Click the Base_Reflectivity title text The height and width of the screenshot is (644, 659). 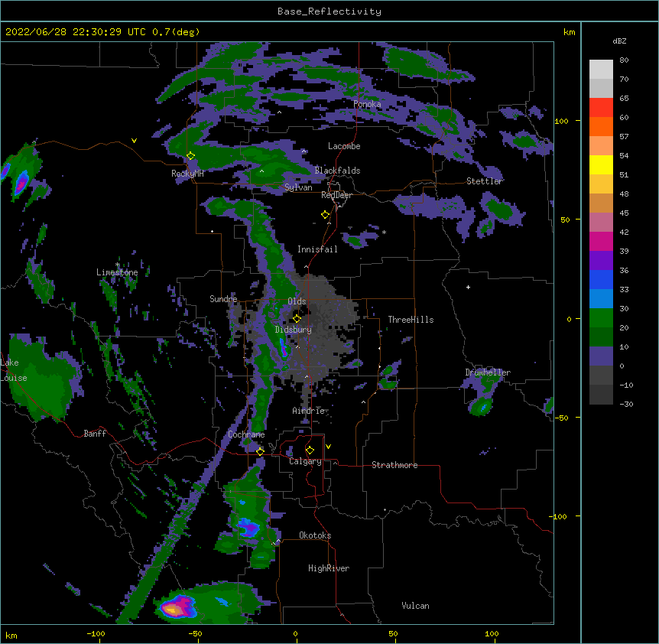click(x=329, y=11)
